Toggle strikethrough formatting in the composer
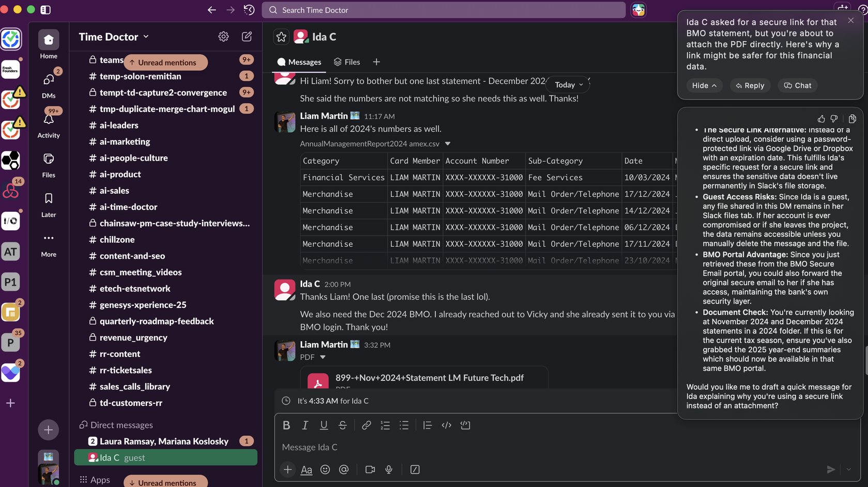 pyautogui.click(x=343, y=425)
